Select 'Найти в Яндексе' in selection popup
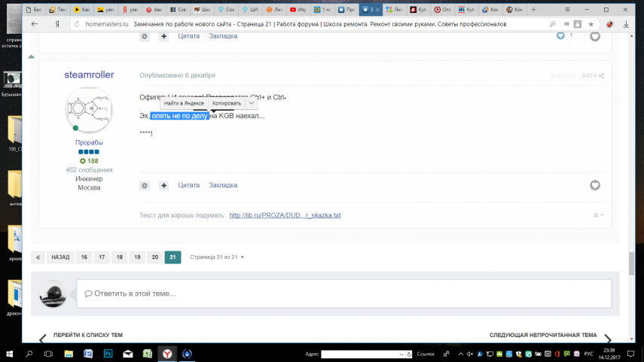 point(184,103)
